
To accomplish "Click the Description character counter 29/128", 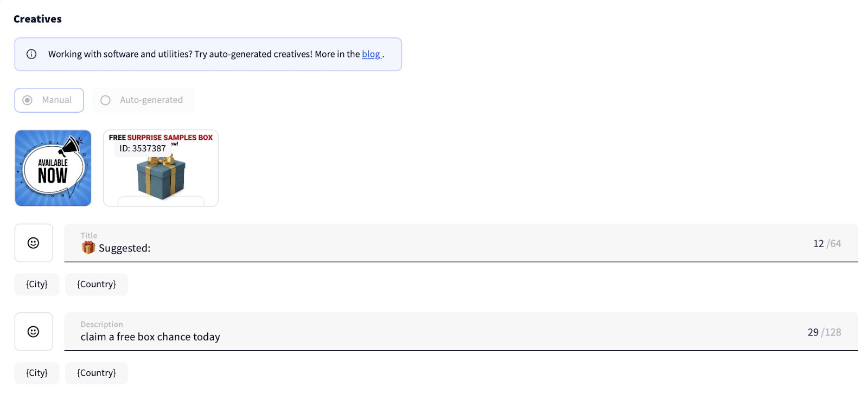I will click(x=824, y=332).
